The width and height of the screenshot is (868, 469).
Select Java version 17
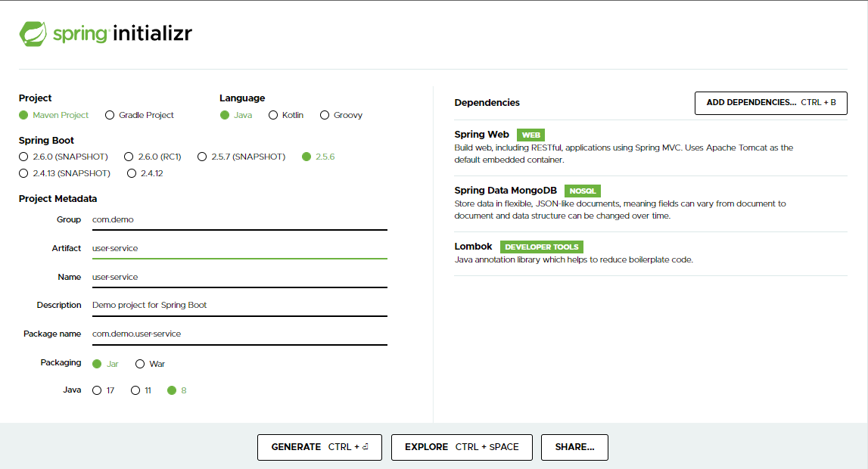96,390
